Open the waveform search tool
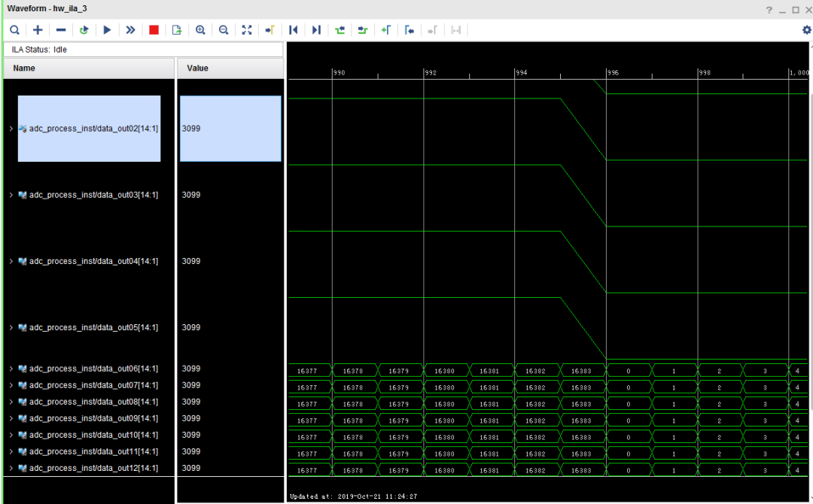 click(x=14, y=30)
